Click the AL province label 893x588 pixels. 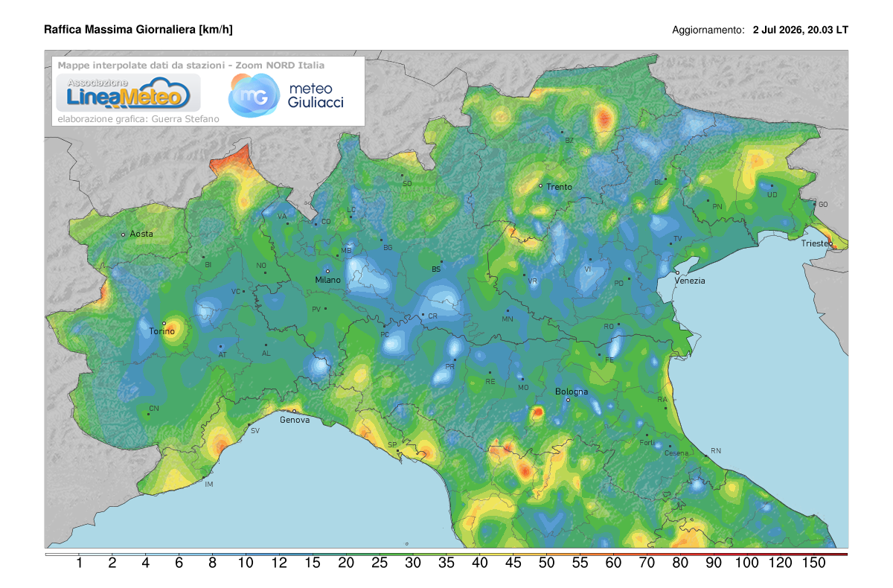[x=266, y=354]
